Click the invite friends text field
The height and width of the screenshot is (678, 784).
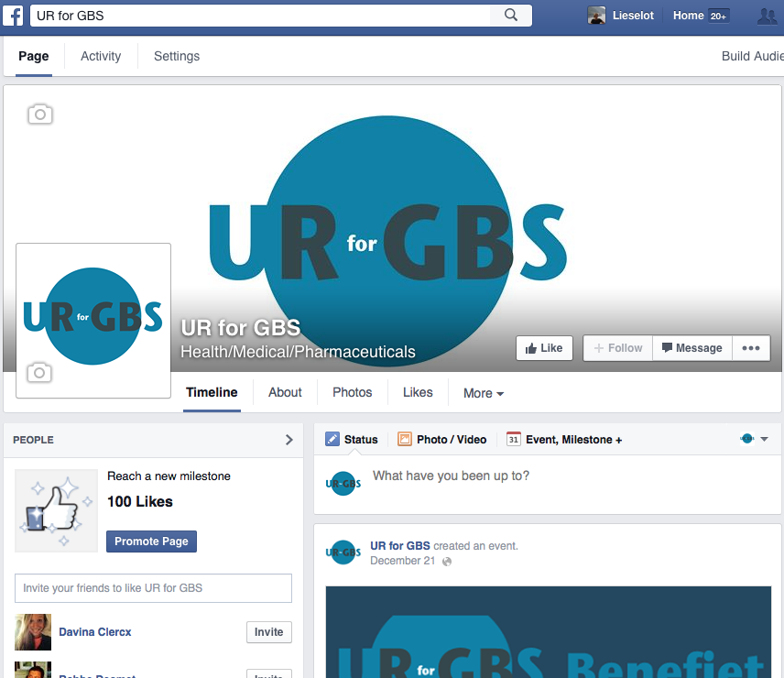tap(153, 588)
